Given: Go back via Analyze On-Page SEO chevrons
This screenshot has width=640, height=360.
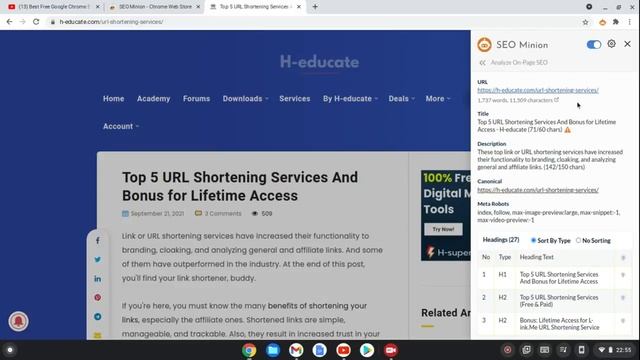Looking at the screenshot, I should coord(482,62).
